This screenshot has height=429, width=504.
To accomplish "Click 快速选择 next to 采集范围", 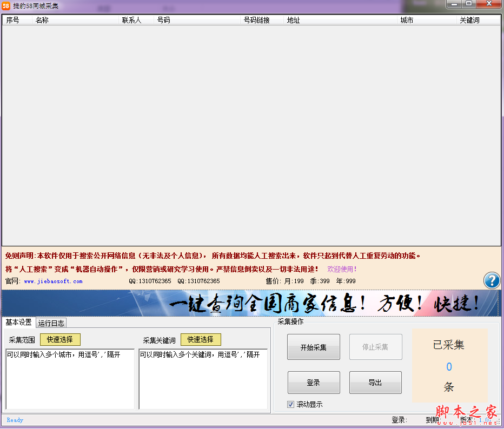I will coord(59,339).
